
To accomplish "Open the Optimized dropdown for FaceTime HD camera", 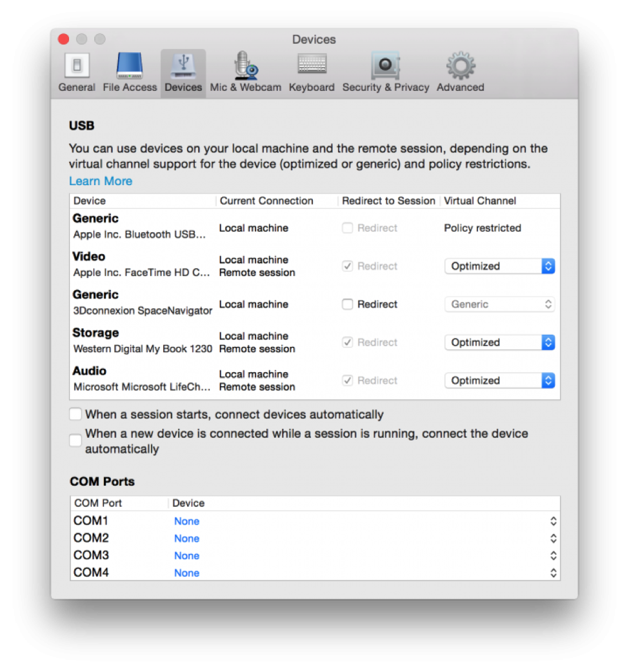I will 499,266.
